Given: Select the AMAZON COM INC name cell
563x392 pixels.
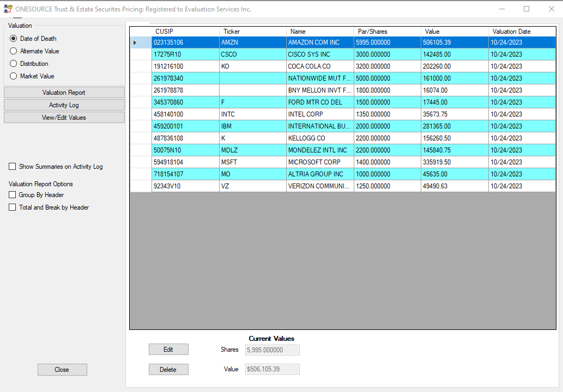Looking at the screenshot, I should click(x=320, y=42).
